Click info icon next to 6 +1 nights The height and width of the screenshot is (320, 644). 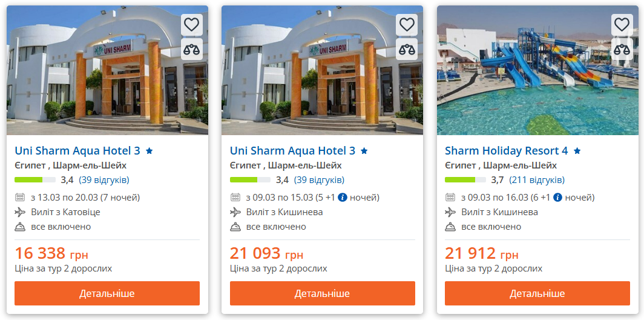pyautogui.click(x=557, y=198)
